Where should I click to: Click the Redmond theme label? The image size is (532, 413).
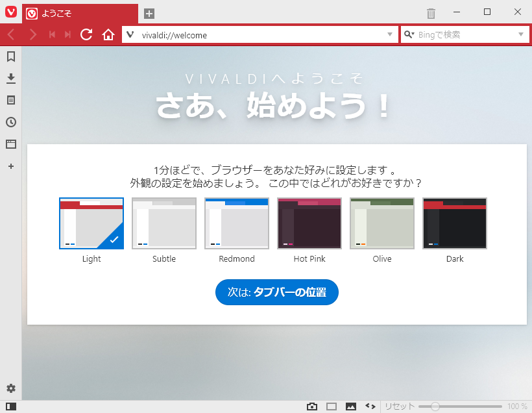click(x=237, y=259)
